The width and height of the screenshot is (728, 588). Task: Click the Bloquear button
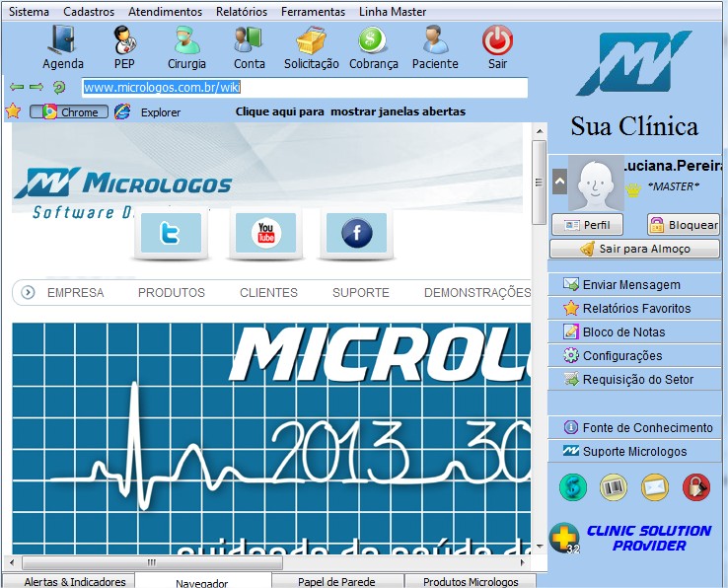click(683, 225)
